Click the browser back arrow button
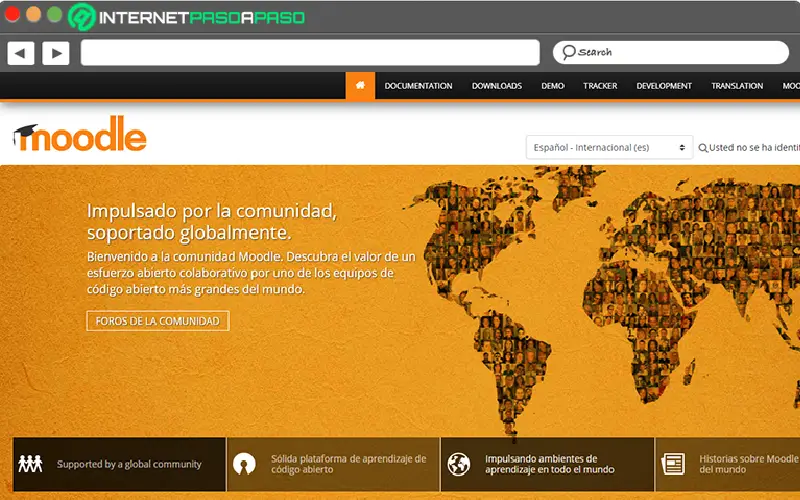Screen dimensions: 800x500 point(21,53)
